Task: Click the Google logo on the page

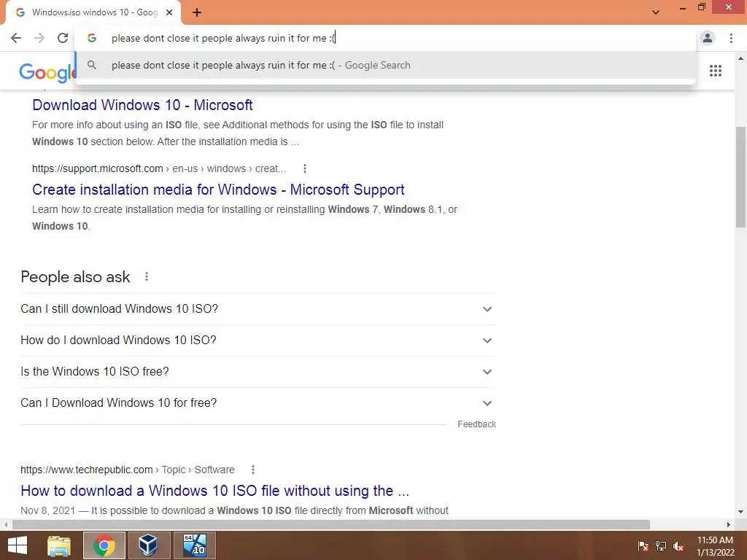Action: coord(47,72)
